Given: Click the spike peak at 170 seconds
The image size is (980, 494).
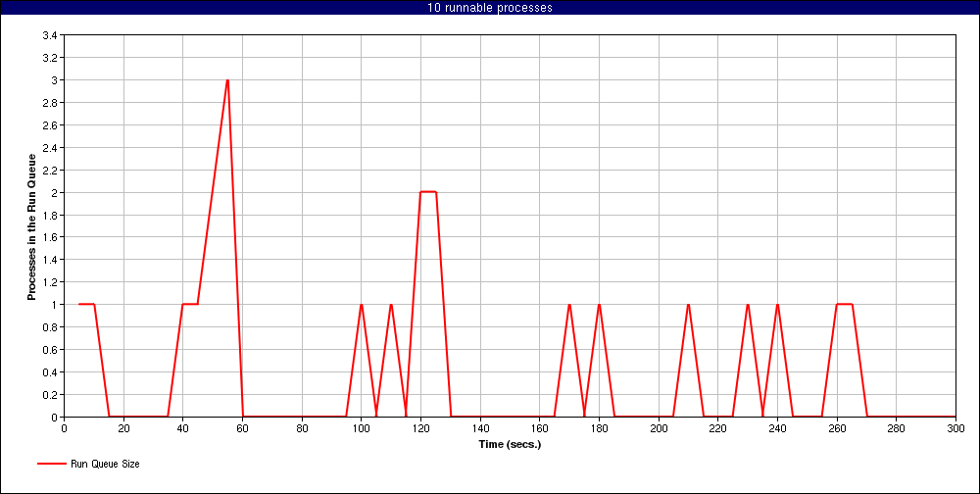Looking at the screenshot, I should pyautogui.click(x=569, y=305).
